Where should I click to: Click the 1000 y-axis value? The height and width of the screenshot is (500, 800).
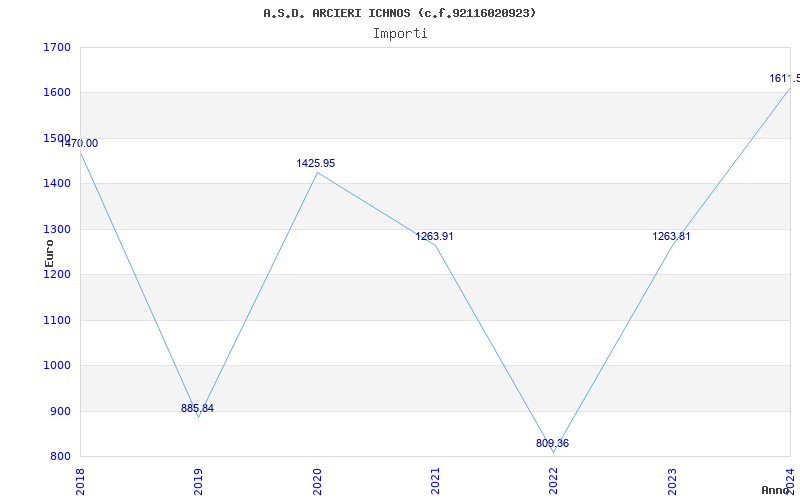pyautogui.click(x=57, y=366)
